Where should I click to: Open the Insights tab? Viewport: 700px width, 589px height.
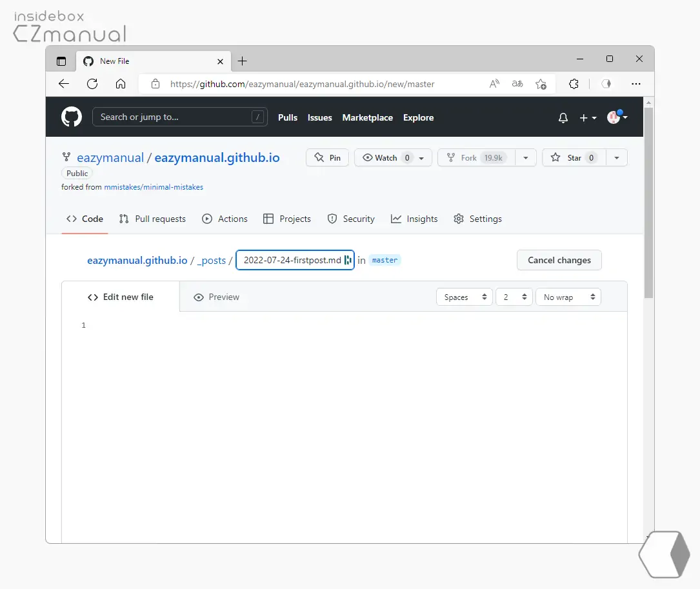pos(414,219)
